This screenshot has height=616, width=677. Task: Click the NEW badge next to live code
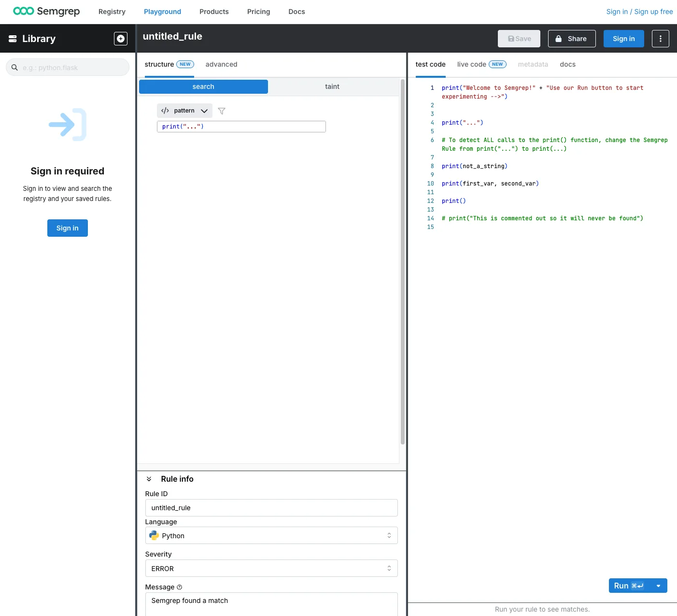click(497, 64)
